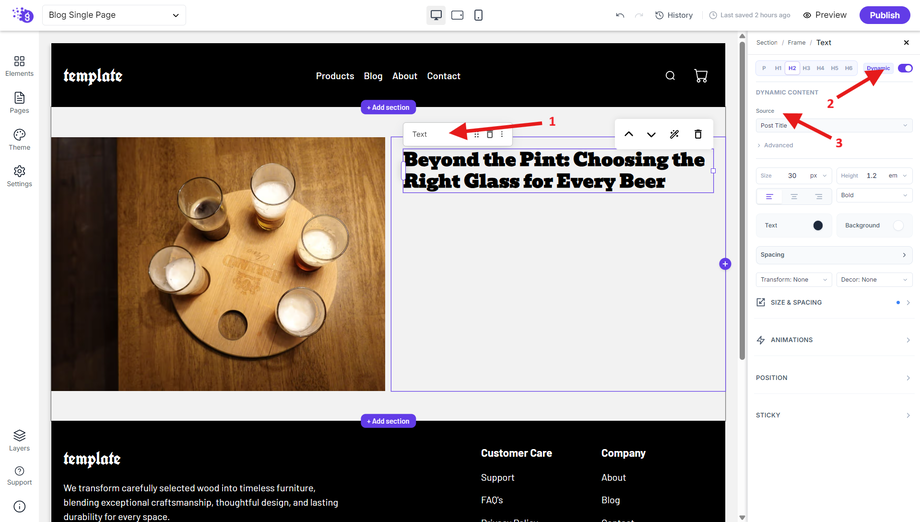The width and height of the screenshot is (920, 522).
Task: Click the Support link in footer
Action: 498,477
